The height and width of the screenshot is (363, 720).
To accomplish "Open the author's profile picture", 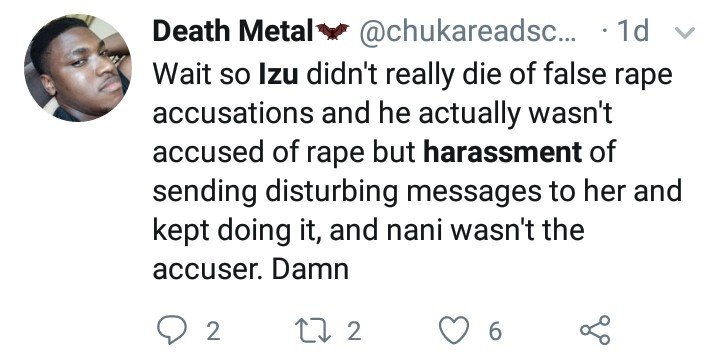I will 78,68.
